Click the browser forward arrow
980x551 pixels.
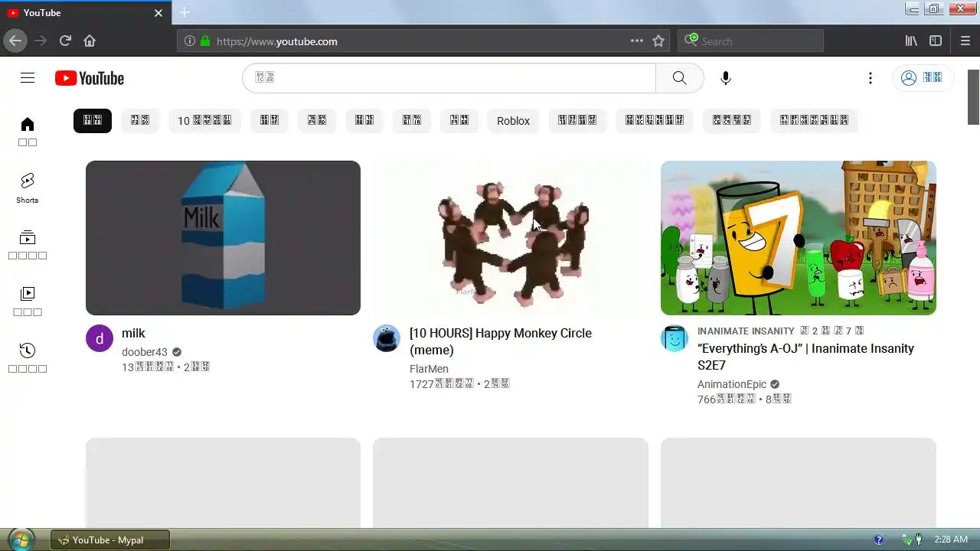41,41
